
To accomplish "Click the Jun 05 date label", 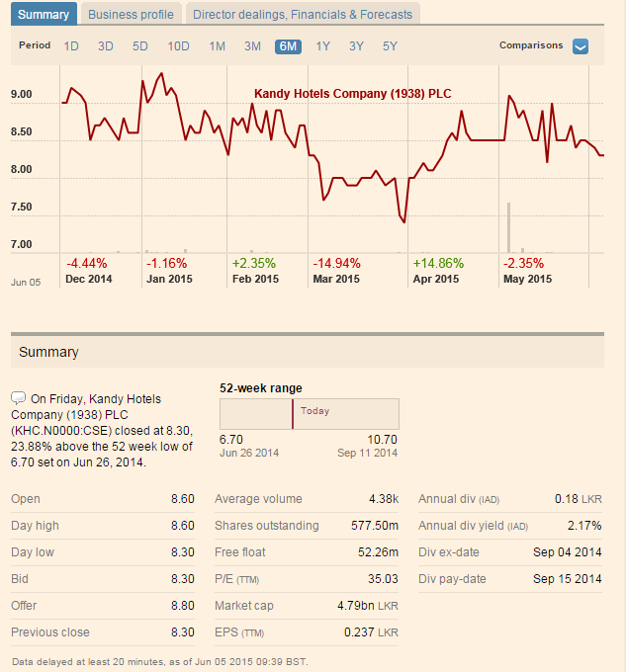I will 26,283.
